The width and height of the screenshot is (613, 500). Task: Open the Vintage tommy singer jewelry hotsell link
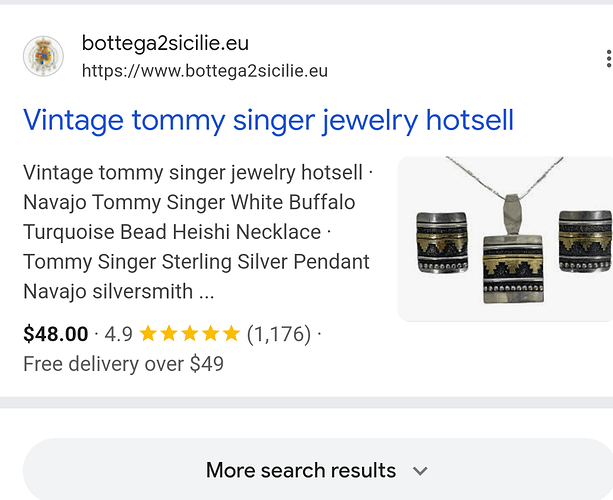(x=268, y=120)
